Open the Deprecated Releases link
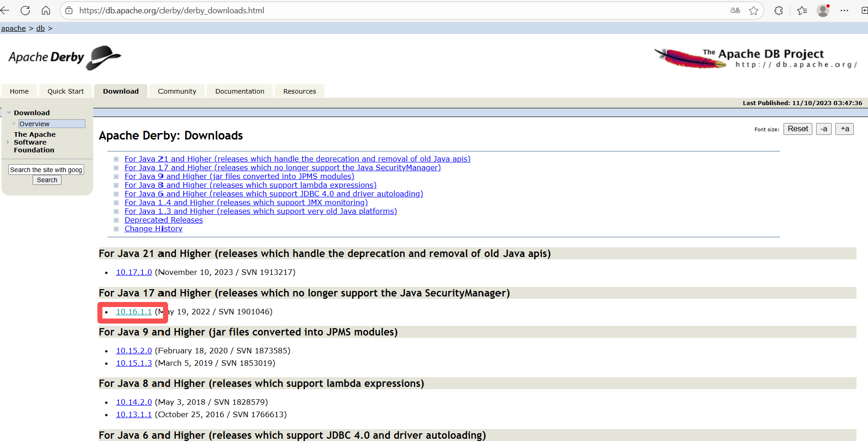 pyautogui.click(x=163, y=220)
